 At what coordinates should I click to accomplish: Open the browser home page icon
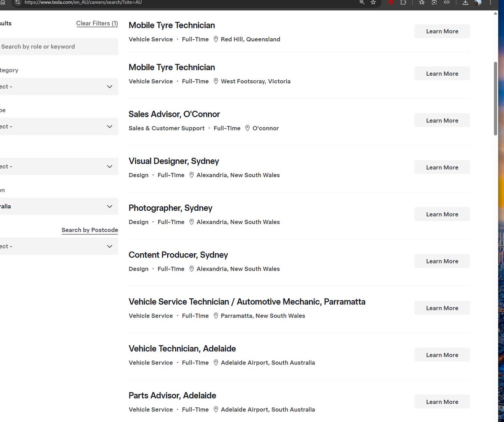pos(3,2)
